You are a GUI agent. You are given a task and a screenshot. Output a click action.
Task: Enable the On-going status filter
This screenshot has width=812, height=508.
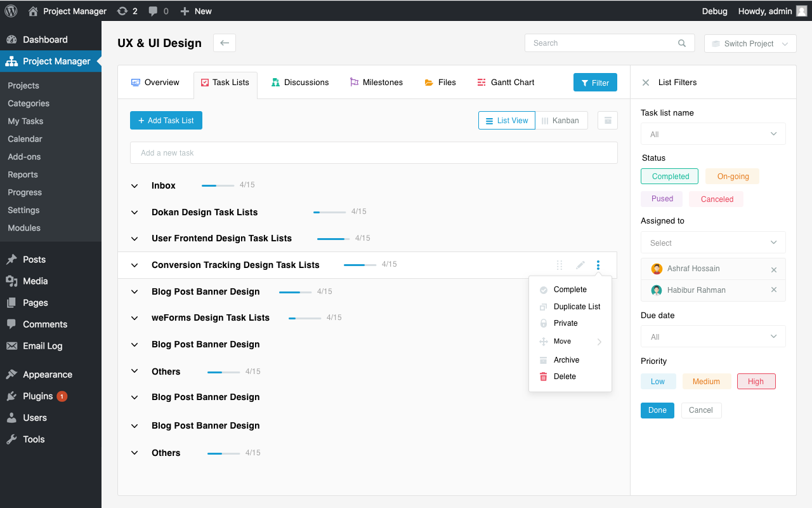click(732, 176)
